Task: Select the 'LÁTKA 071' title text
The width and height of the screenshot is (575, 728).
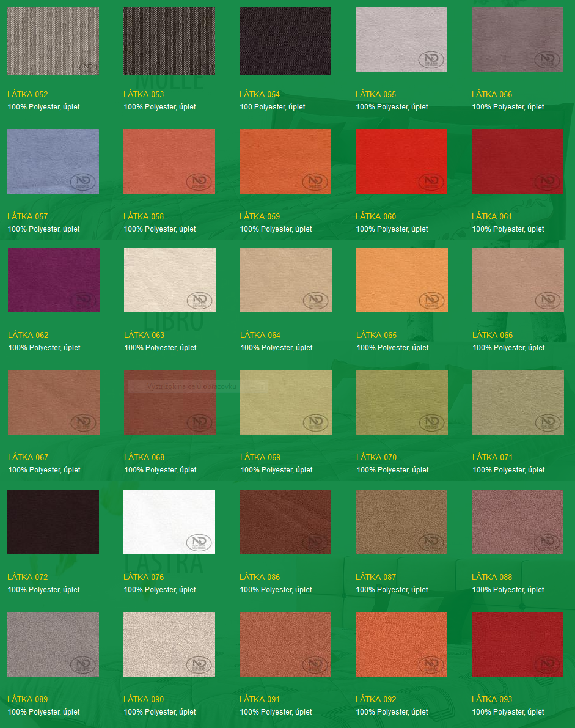Action: (493, 457)
